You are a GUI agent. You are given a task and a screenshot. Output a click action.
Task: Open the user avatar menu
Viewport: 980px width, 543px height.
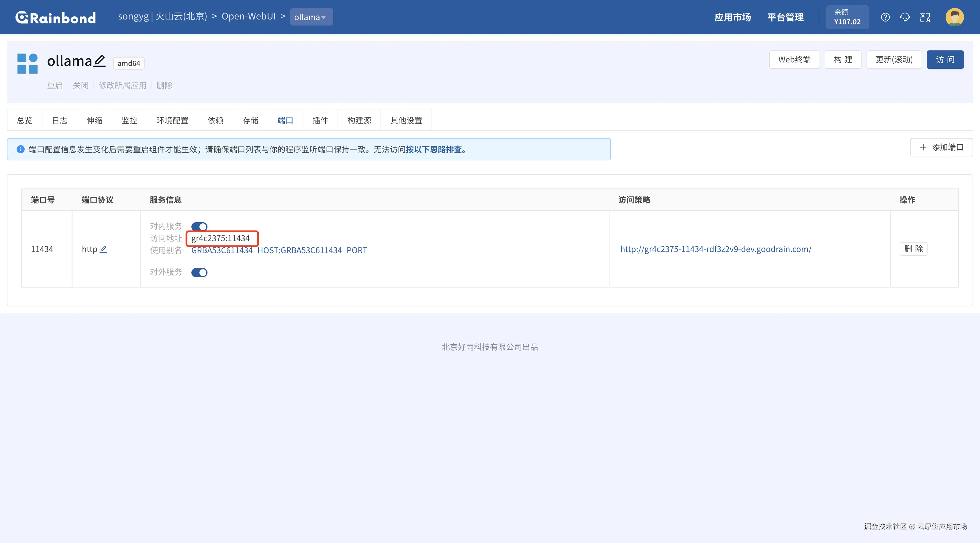click(954, 17)
